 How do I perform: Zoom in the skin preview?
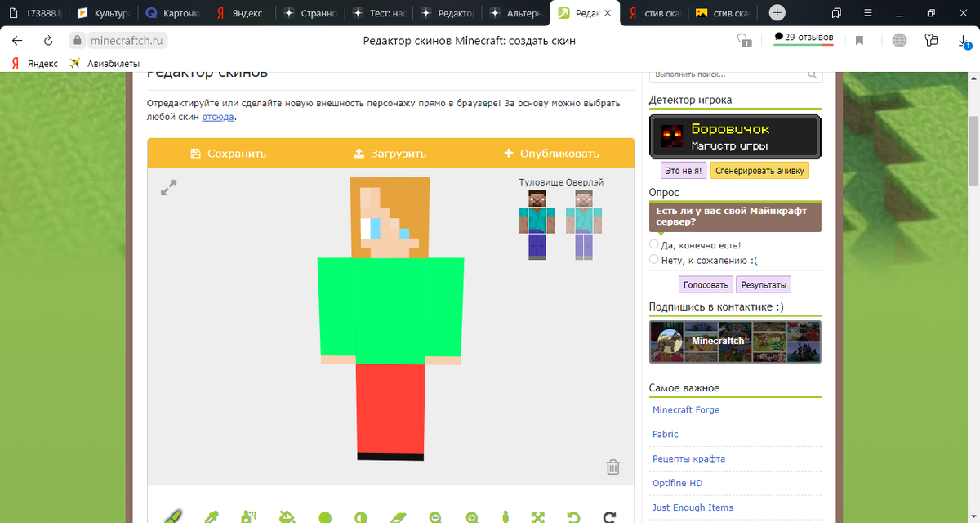click(x=472, y=517)
